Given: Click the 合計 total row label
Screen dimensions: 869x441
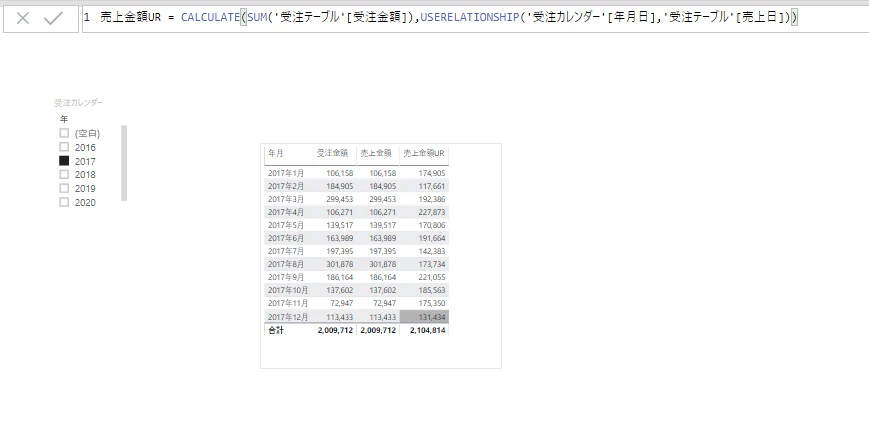Looking at the screenshot, I should click(275, 330).
